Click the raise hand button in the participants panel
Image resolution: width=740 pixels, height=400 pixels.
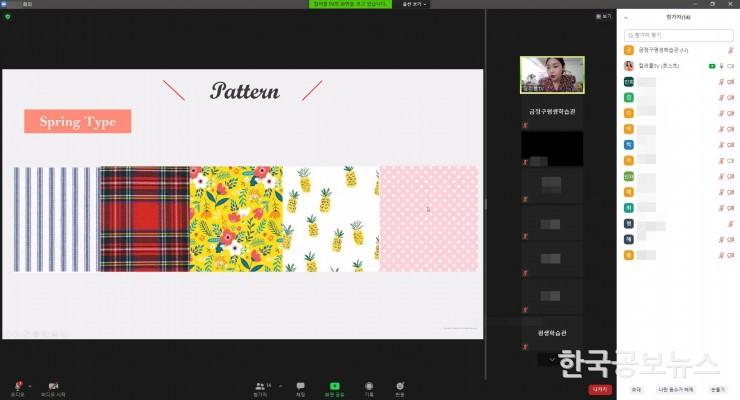[x=717, y=389]
